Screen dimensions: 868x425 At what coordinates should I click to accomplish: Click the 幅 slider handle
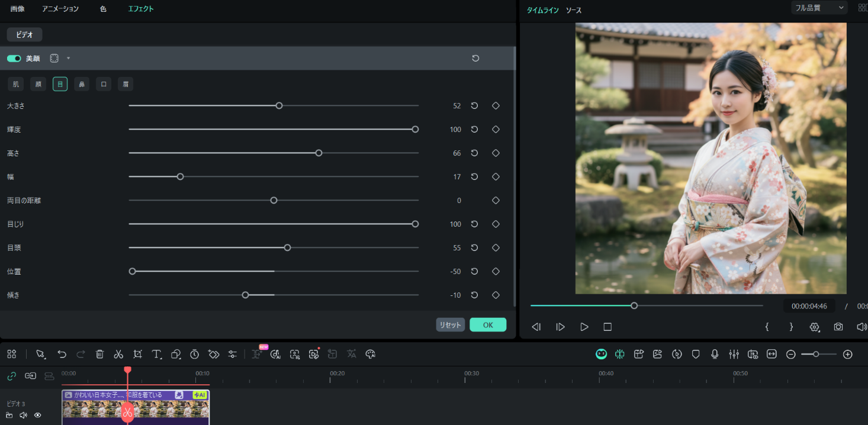click(x=181, y=176)
